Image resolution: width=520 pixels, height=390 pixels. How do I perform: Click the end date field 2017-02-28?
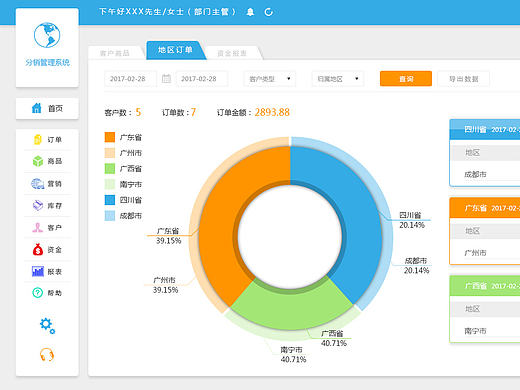pyautogui.click(x=202, y=79)
